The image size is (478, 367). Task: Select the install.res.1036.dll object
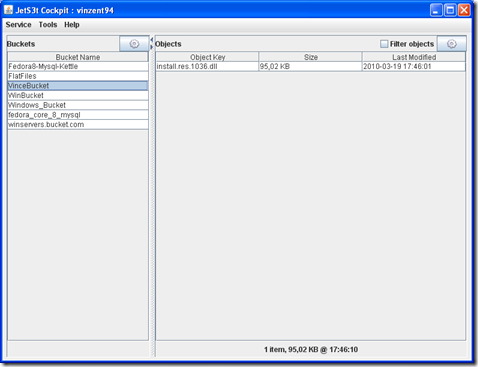(x=207, y=66)
